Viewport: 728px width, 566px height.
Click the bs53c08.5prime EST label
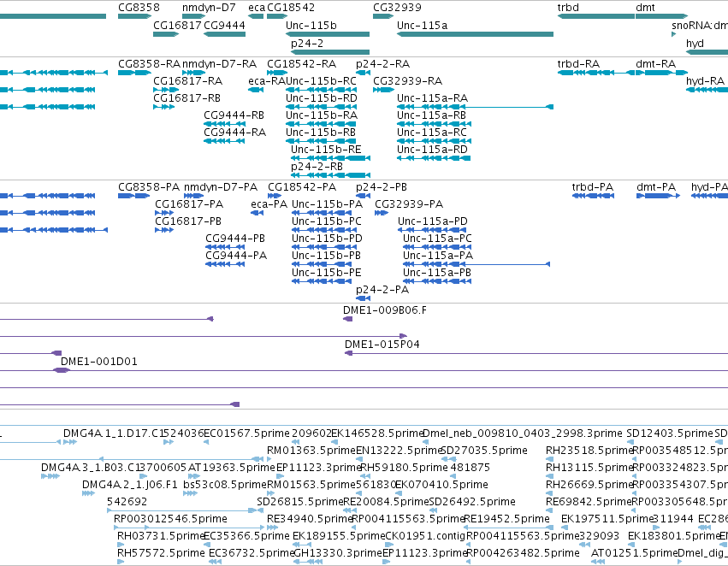tap(225, 485)
